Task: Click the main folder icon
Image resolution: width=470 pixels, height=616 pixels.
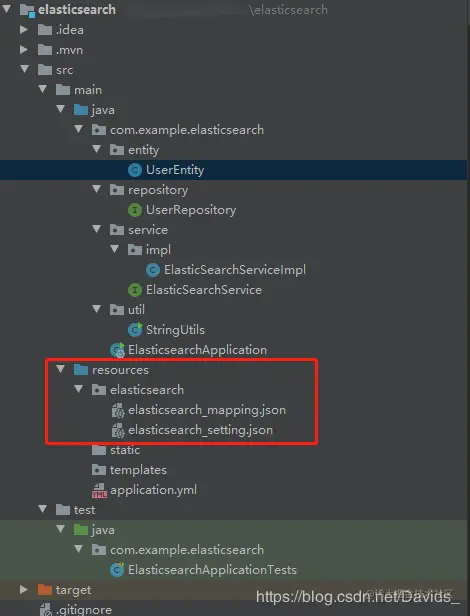Action: pos(63,90)
